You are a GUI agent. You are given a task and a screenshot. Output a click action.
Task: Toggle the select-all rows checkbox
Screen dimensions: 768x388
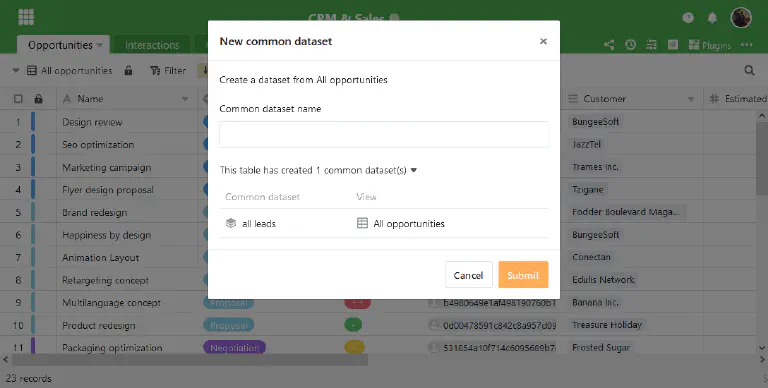click(x=18, y=99)
